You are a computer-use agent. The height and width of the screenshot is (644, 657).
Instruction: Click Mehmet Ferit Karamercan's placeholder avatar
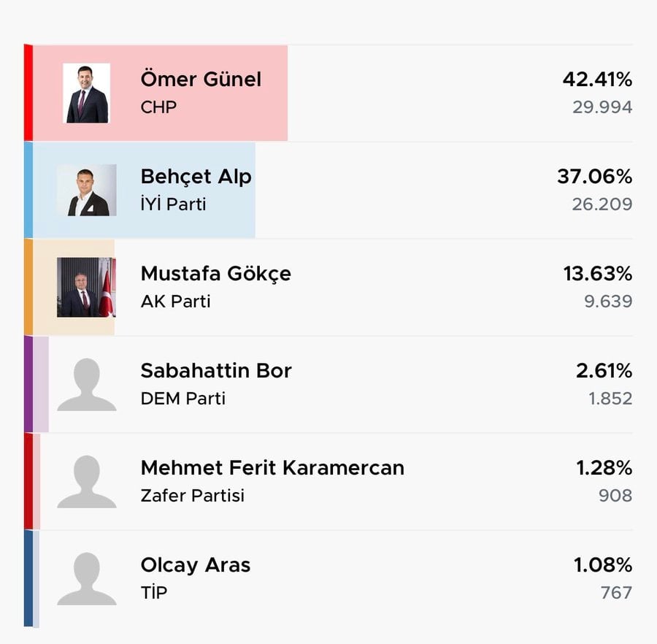coord(86,482)
